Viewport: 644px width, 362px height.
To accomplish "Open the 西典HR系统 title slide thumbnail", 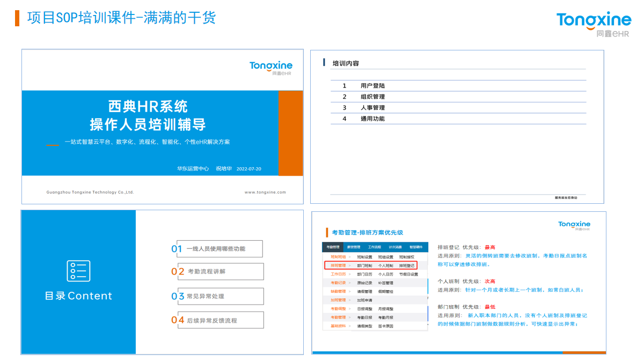I will click(x=162, y=127).
